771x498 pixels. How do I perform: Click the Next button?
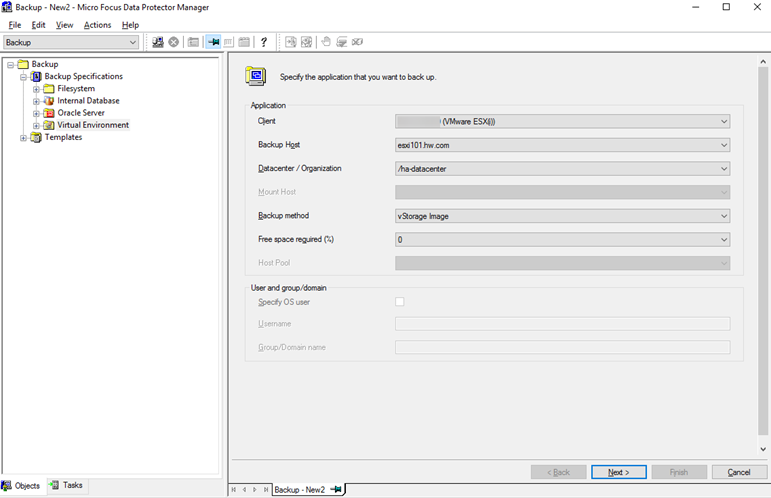pos(619,472)
